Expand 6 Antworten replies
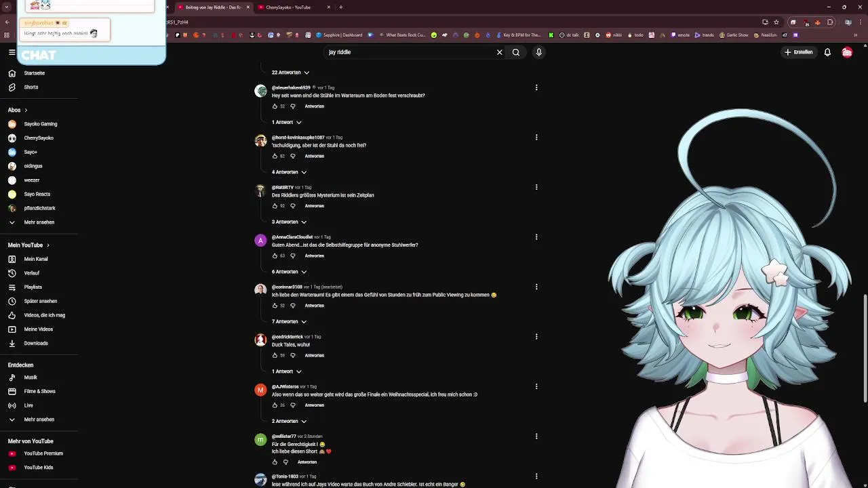This screenshot has height=488, width=868. coord(289,272)
